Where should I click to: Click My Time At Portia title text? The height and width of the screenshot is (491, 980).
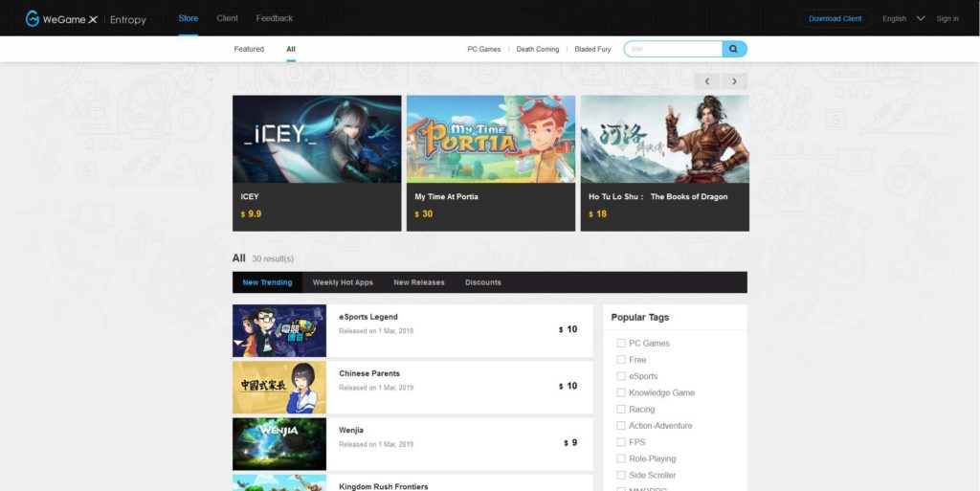tap(446, 197)
